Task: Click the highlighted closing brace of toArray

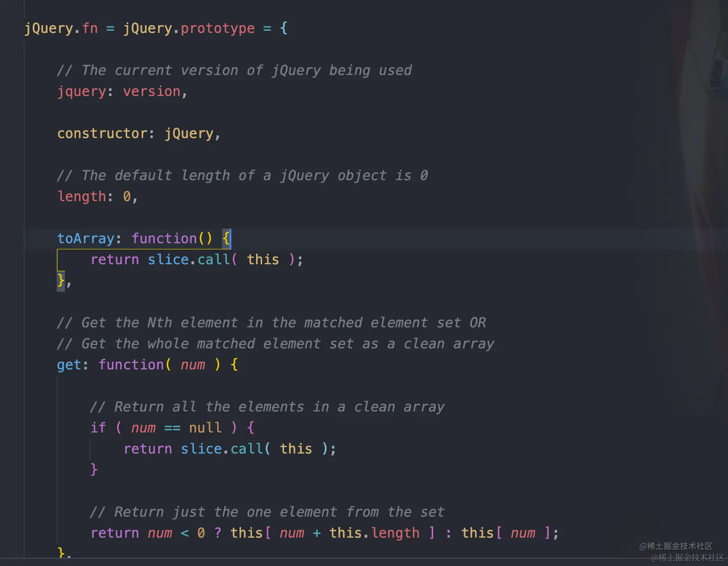Action: tap(61, 280)
